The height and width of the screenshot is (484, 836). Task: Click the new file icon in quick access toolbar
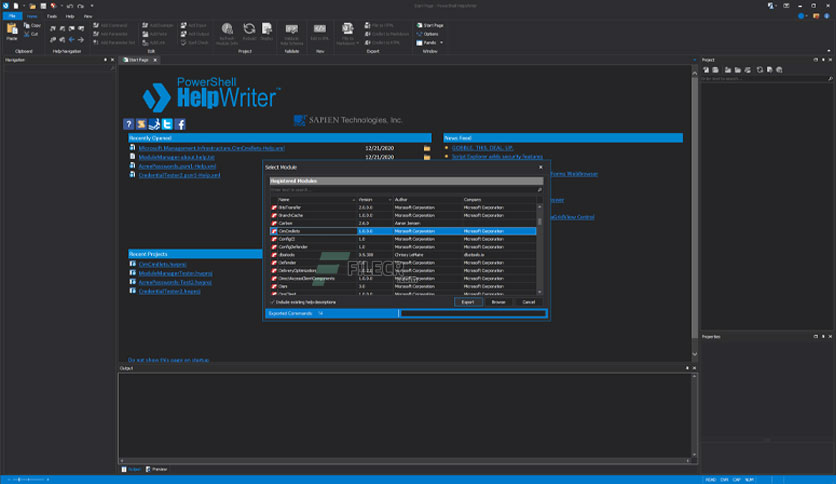pos(16,6)
